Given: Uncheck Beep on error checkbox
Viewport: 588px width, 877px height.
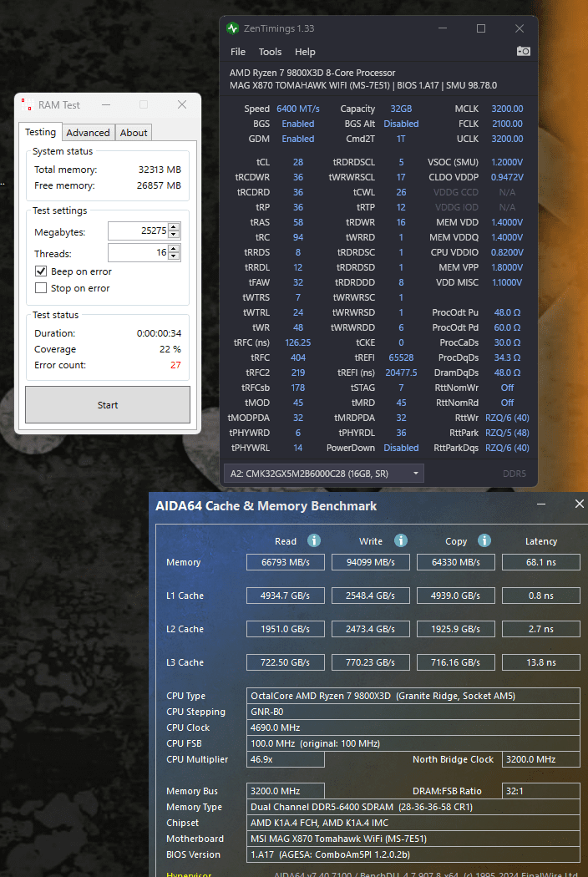Looking at the screenshot, I should pos(41,271).
